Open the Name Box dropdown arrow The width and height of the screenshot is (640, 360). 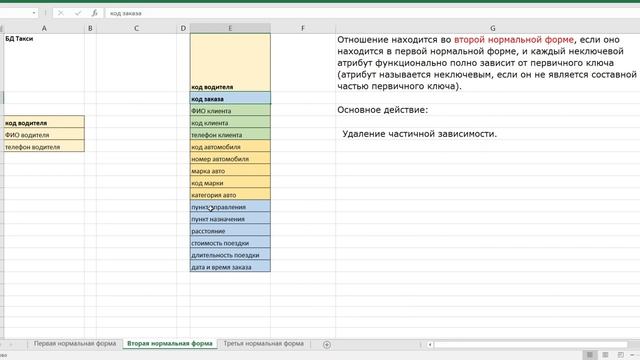(33, 13)
